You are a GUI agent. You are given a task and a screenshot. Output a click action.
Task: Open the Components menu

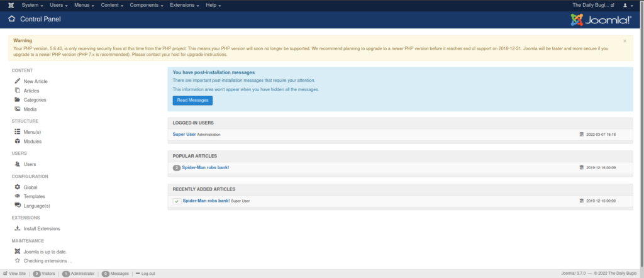tap(147, 5)
